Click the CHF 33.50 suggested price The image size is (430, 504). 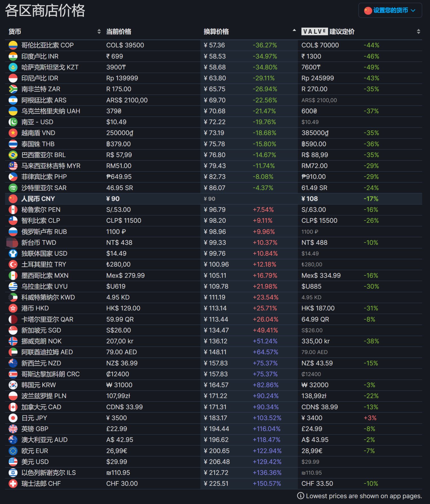pyautogui.click(x=317, y=484)
